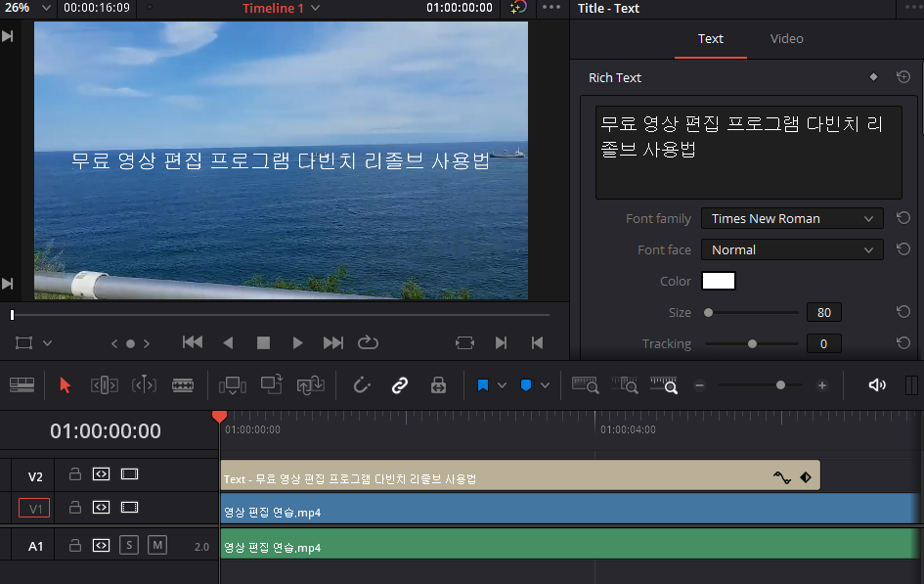The width and height of the screenshot is (924, 584).
Task: Toggle auto track selector on V1
Action: coord(102,508)
